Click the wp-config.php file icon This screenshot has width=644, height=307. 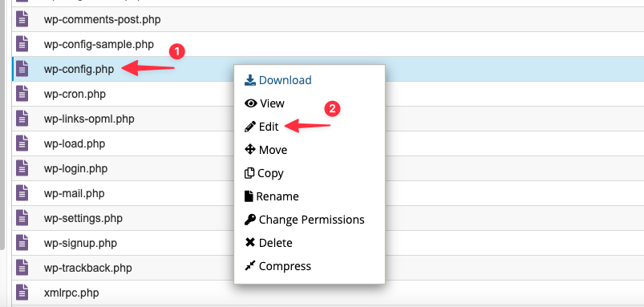point(22,69)
